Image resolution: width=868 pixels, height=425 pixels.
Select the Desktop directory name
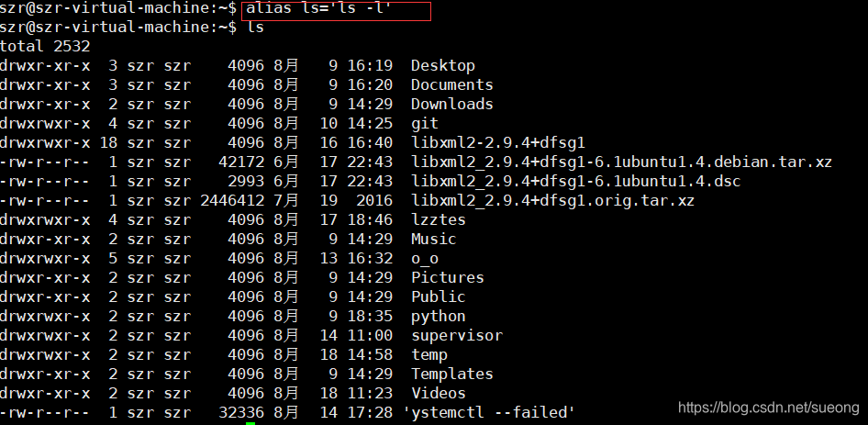443,65
